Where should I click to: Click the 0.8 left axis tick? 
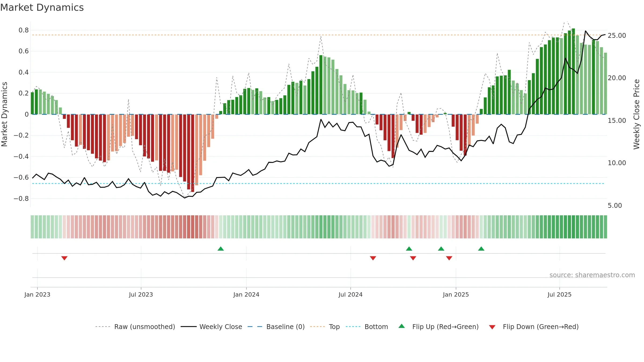24,30
